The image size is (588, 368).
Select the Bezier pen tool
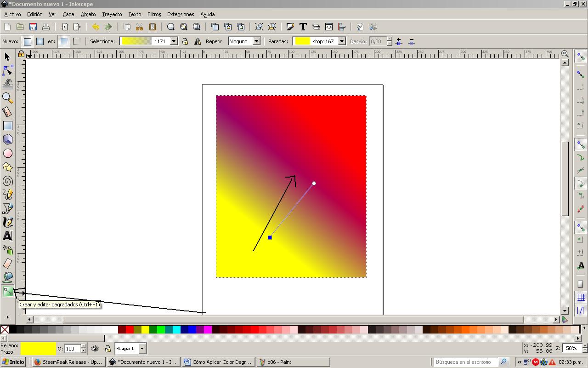(x=7, y=208)
